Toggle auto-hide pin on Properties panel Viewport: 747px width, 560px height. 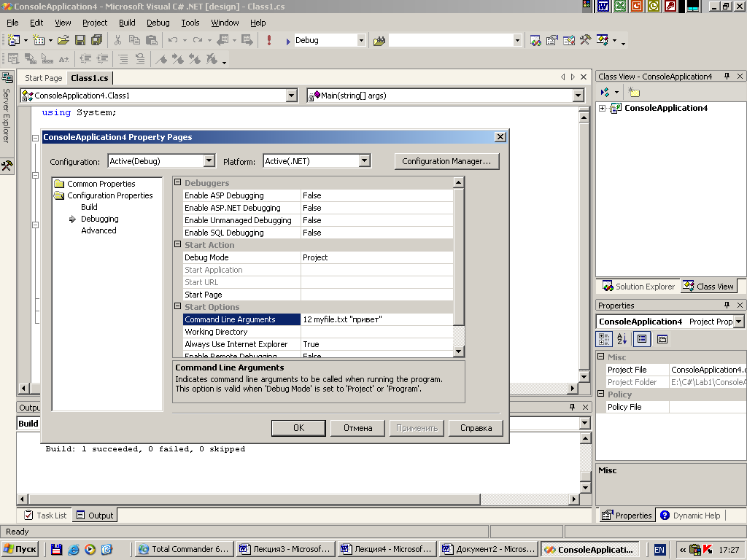pos(727,306)
